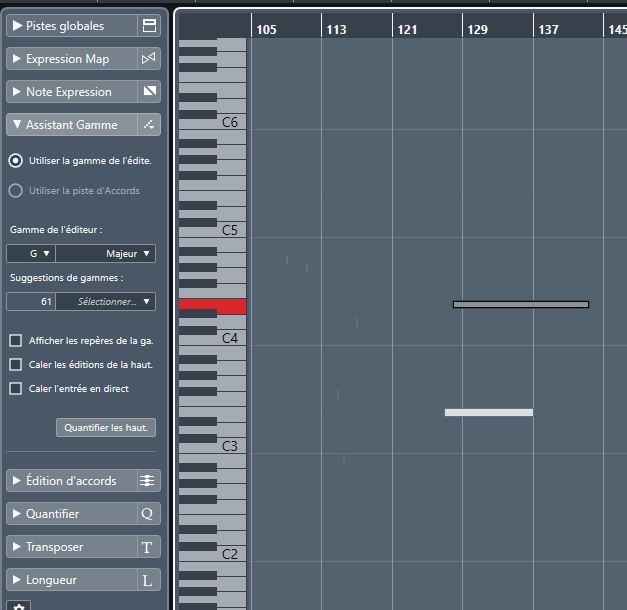The width and height of the screenshot is (627, 610).
Task: Click ruler at bar 129
Action: point(477,29)
